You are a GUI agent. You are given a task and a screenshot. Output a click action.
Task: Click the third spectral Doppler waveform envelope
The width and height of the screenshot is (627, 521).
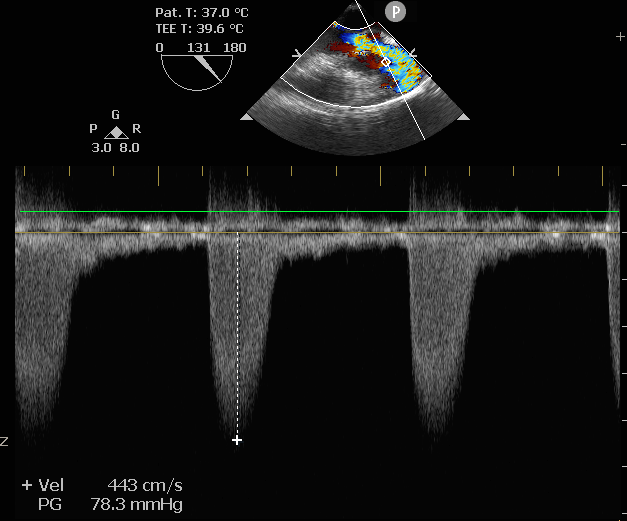point(433,330)
